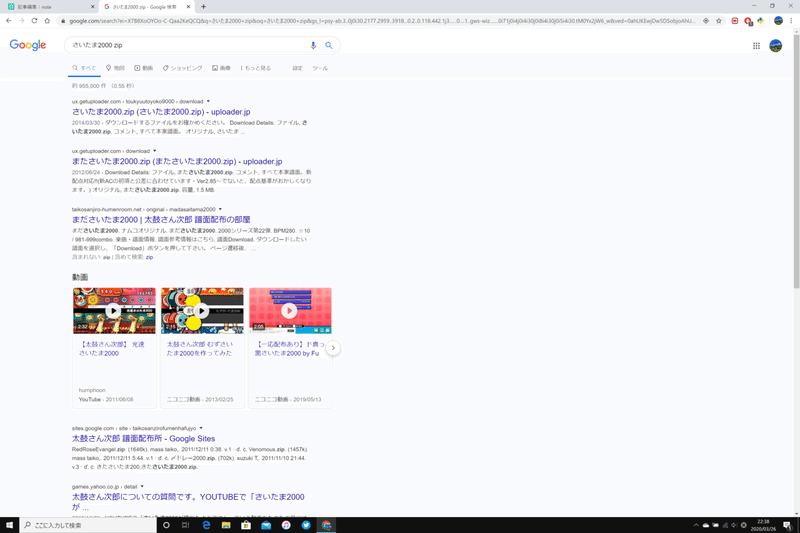The width and height of the screenshot is (800, 533).
Task: Open the browser home page icon
Action: 47,21
